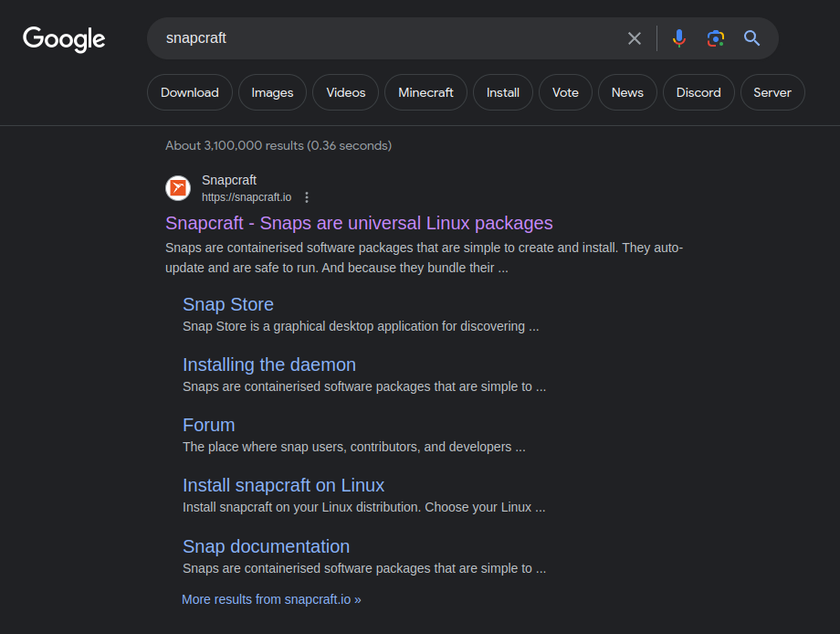Click the Snapcraft site favicon
The width and height of the screenshot is (840, 634).
point(178,188)
